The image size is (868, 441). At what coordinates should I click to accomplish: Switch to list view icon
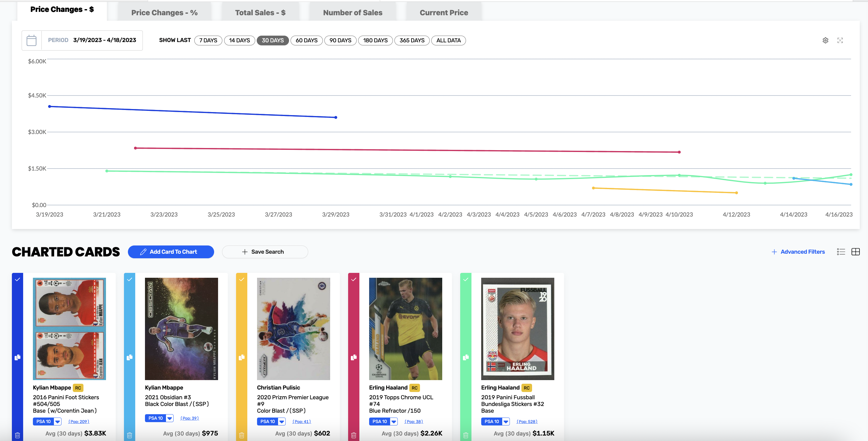[x=841, y=252]
